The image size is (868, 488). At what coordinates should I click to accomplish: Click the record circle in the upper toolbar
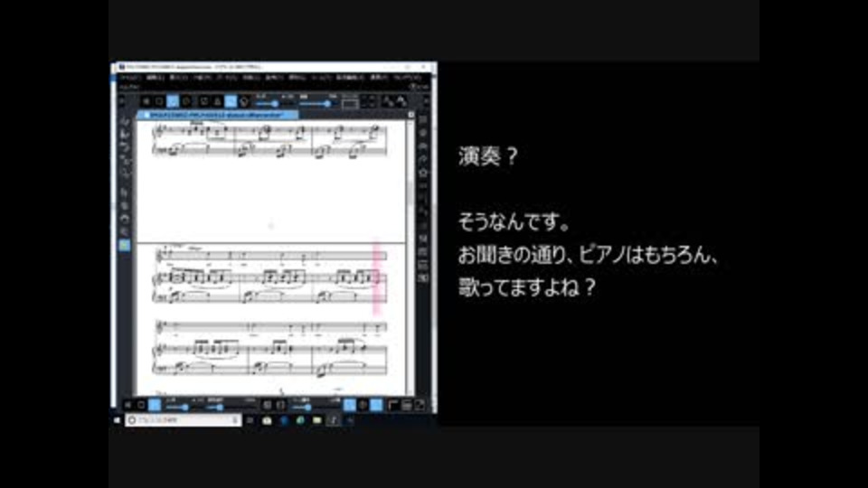coord(186,101)
